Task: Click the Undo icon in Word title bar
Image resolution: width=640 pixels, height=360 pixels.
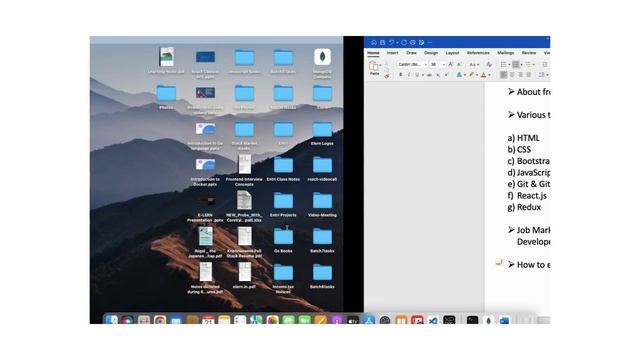Action: coord(391,42)
